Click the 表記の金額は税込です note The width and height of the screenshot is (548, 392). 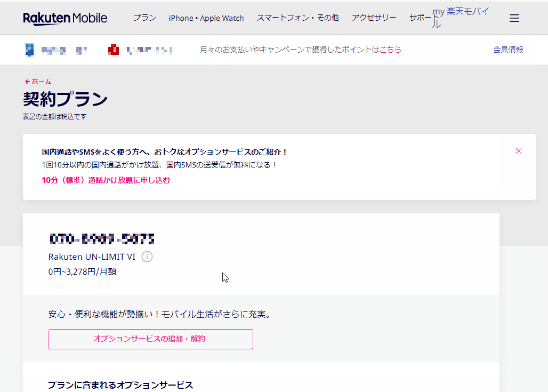click(54, 116)
